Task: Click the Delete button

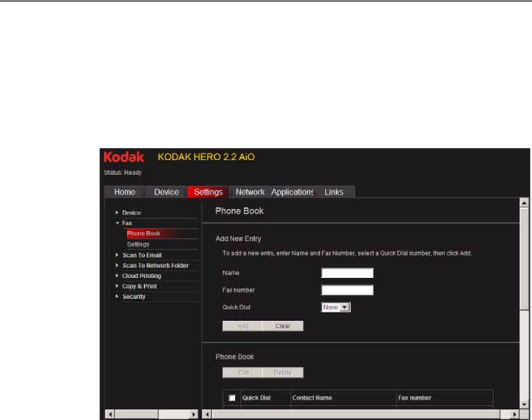Action: pos(283,372)
